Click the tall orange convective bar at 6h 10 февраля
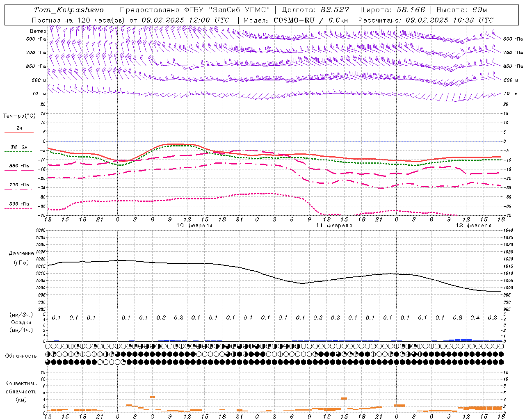This screenshot has height=420, width=525. click(152, 397)
